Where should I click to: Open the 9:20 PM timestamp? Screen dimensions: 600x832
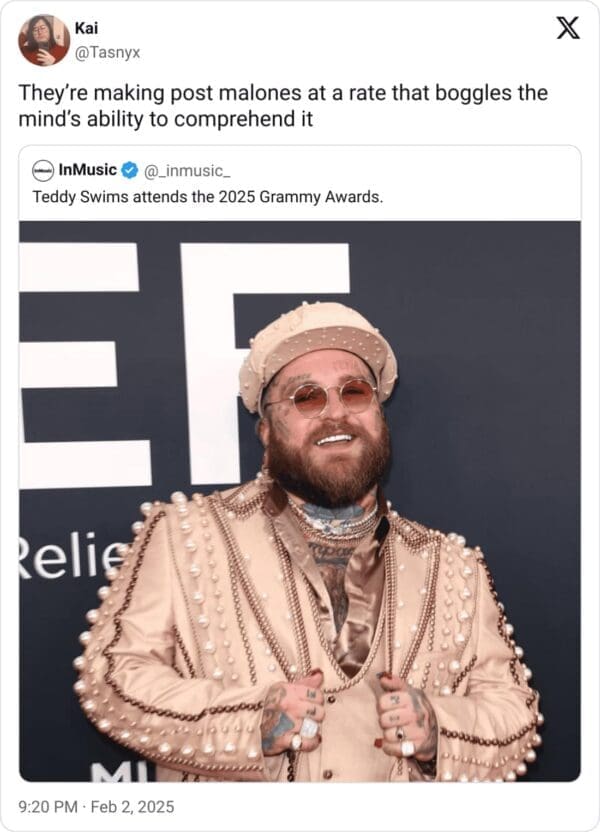(48, 807)
